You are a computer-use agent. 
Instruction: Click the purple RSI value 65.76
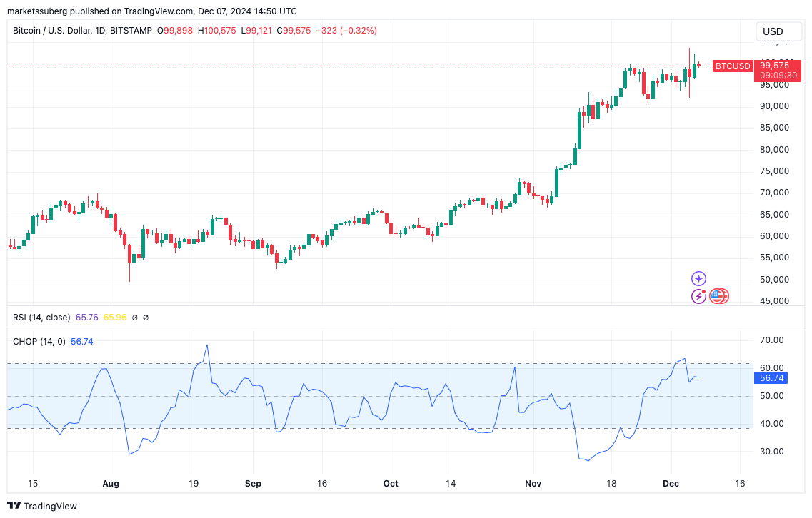tap(86, 318)
